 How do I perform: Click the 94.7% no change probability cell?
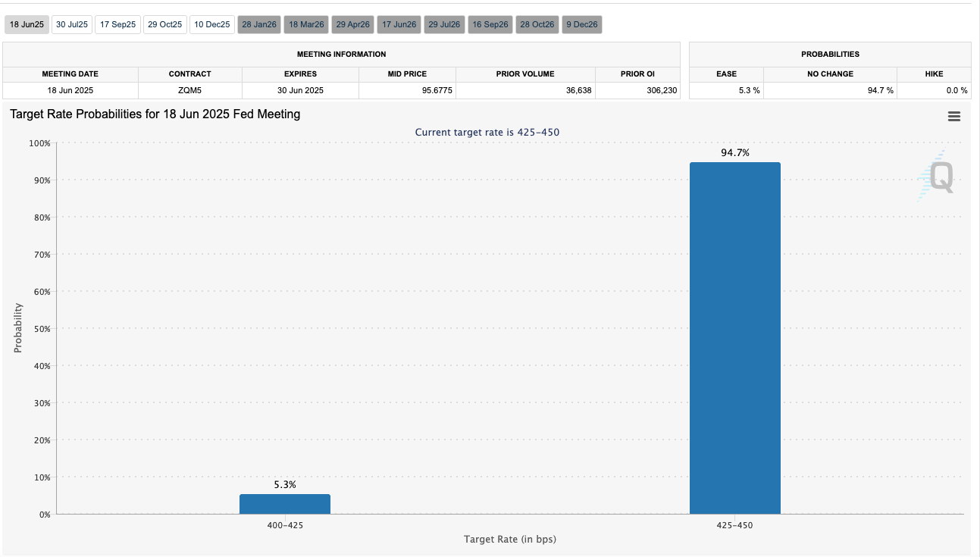830,90
